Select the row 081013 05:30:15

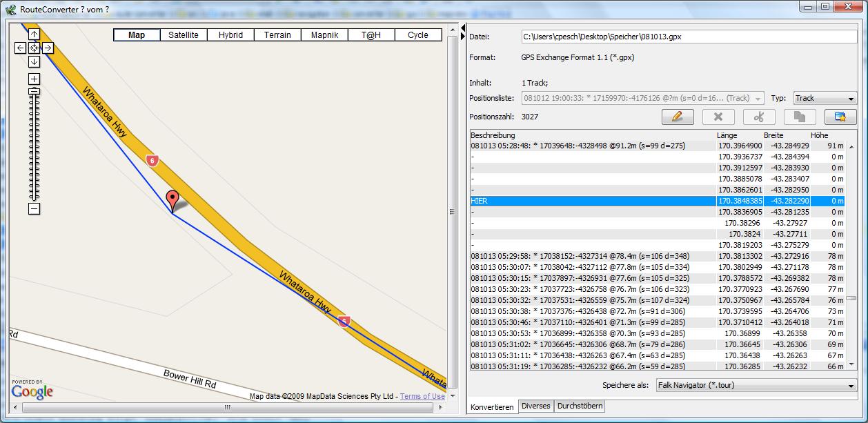658,278
